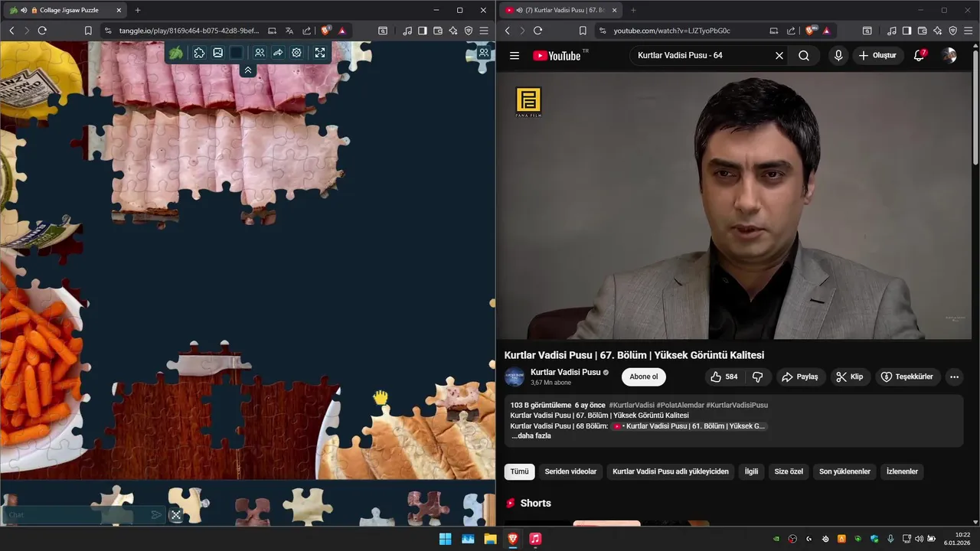Go back in the Tanggle browser window
Image resolution: width=980 pixels, height=551 pixels.
11,31
